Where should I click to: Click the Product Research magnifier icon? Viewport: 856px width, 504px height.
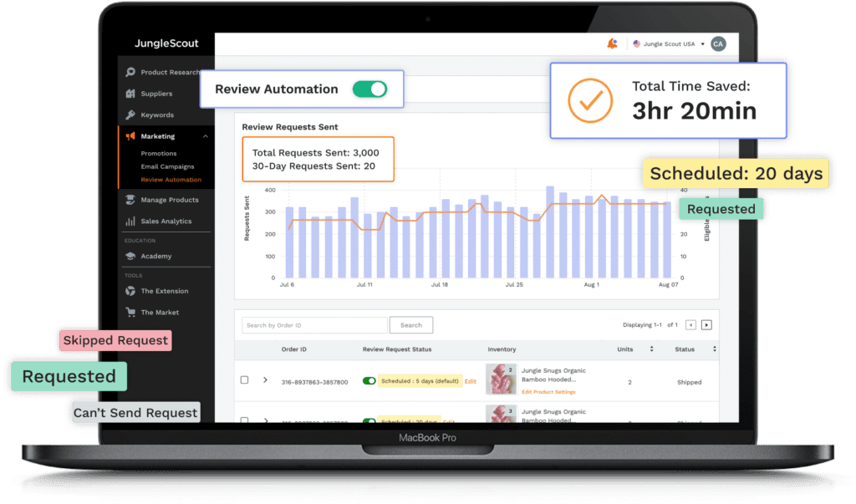[130, 73]
